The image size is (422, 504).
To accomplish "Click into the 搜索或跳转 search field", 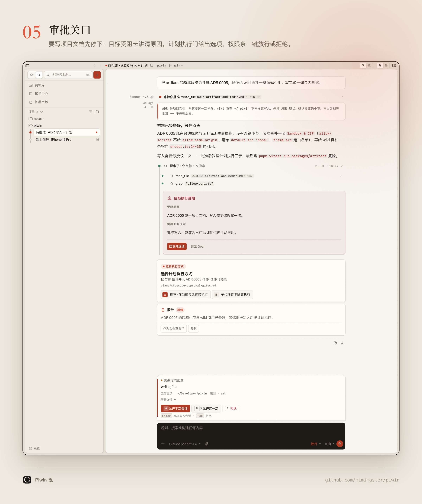I will [x=68, y=75].
